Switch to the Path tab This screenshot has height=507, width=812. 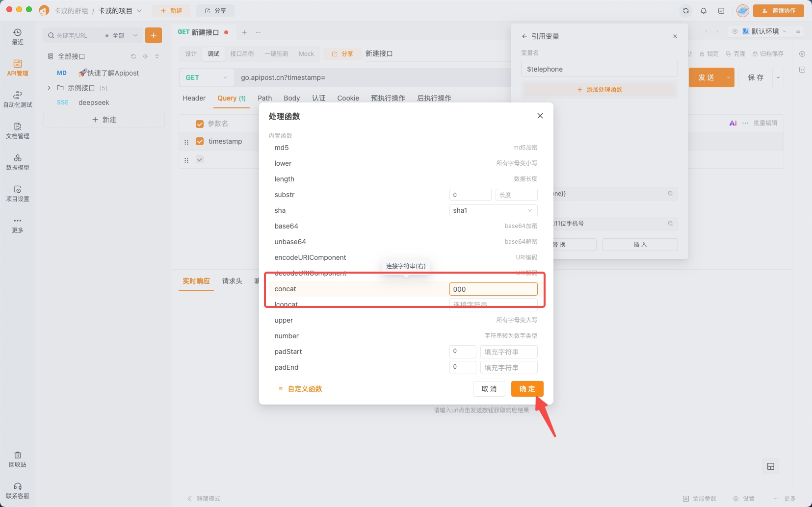coord(265,98)
